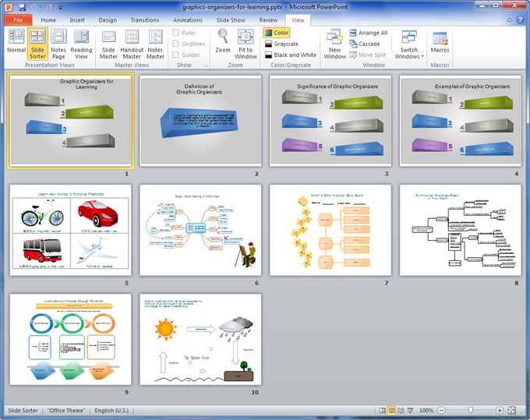Click Move Split

coord(367,55)
